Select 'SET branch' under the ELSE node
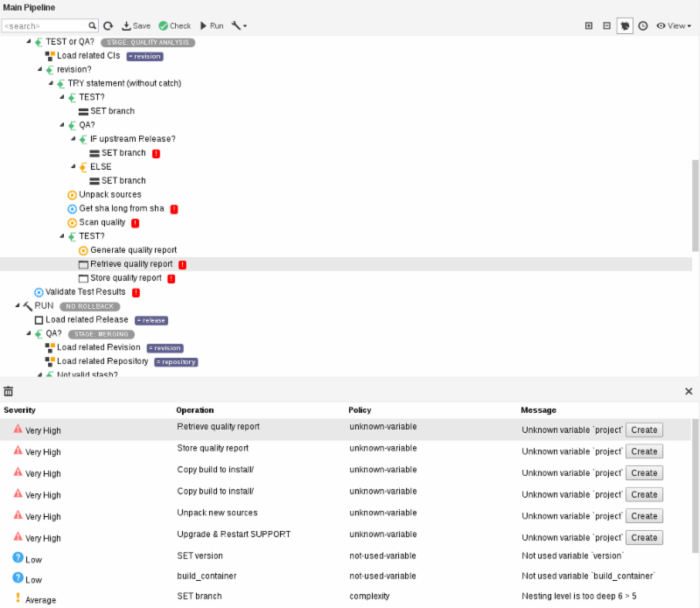The width and height of the screenshot is (700, 608). pyautogui.click(x=123, y=181)
